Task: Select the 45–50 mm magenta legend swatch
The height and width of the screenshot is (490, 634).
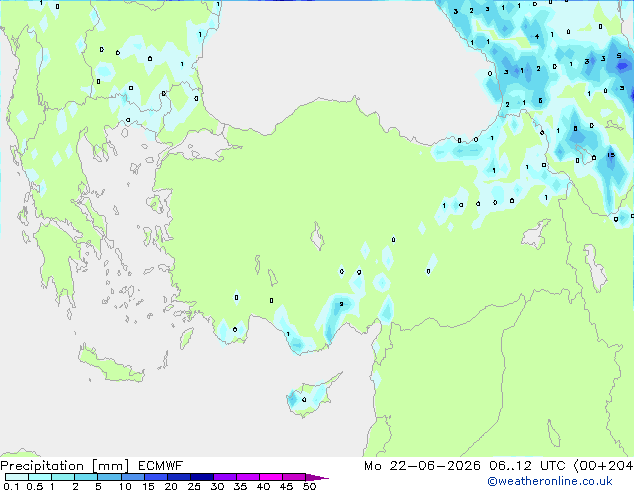Action: 294,477
